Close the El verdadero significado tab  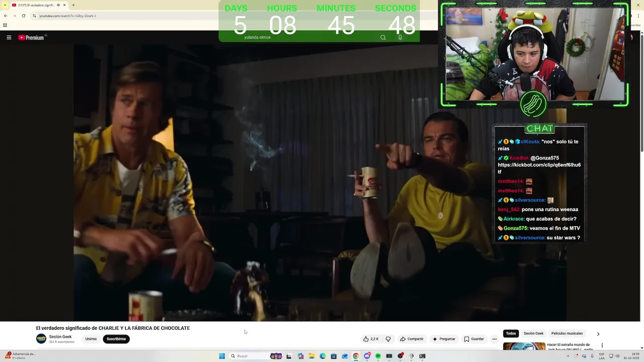64,5
